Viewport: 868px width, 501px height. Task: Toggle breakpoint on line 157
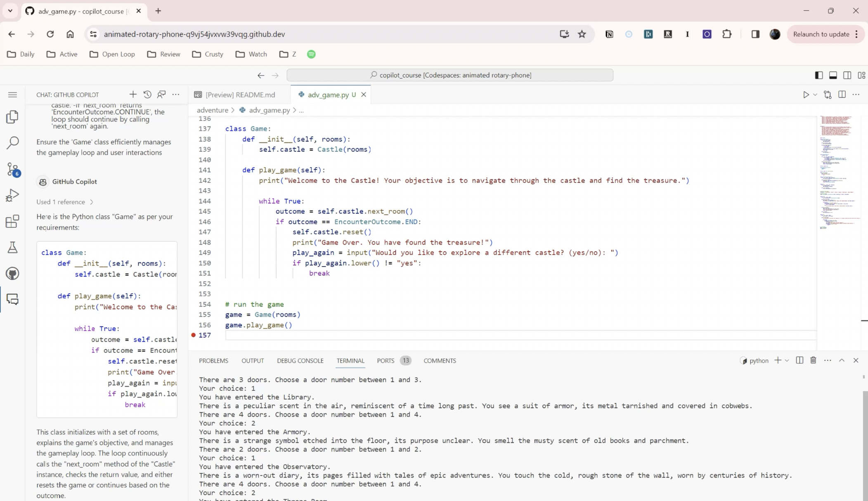point(193,335)
